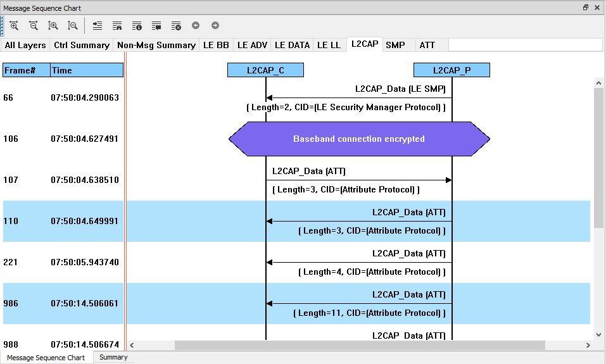Click the horizontal scrollbar right arrow
606x364 pixels.
[x=588, y=345]
